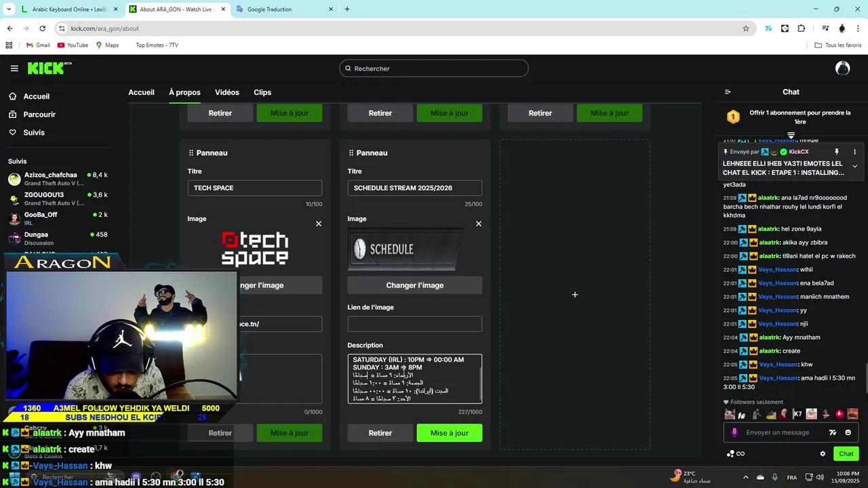Switch to the Google Traduction browser tab

coord(285,9)
